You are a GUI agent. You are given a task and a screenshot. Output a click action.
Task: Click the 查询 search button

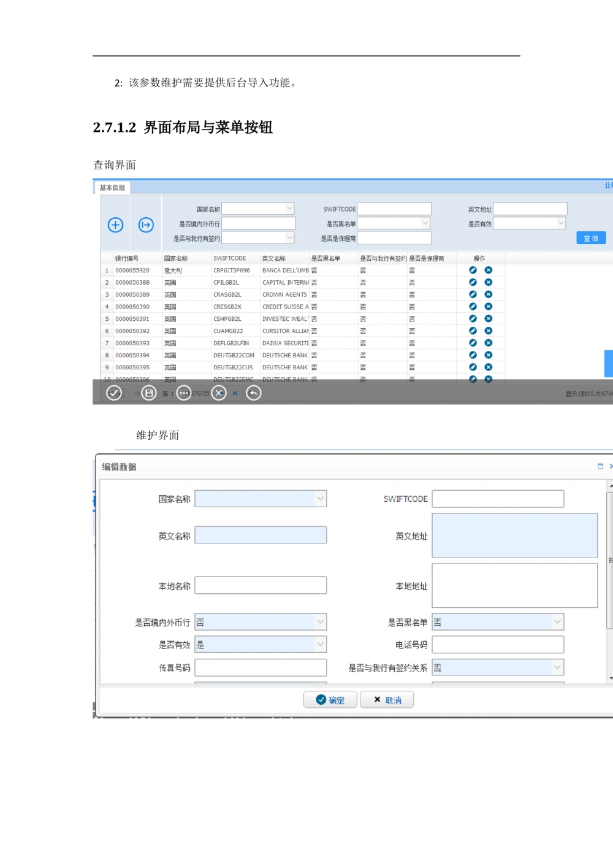point(591,238)
